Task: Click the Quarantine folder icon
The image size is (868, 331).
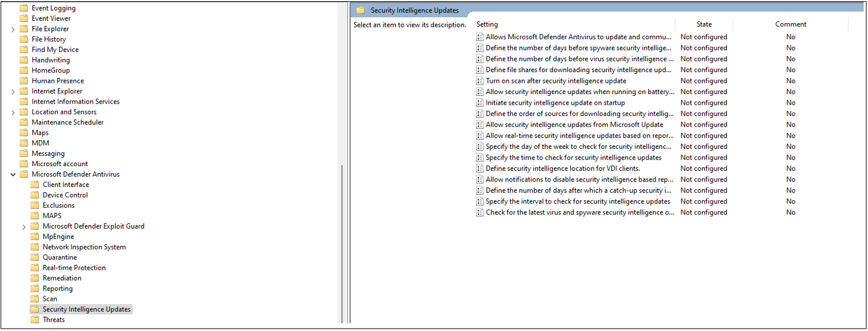Action: point(35,257)
